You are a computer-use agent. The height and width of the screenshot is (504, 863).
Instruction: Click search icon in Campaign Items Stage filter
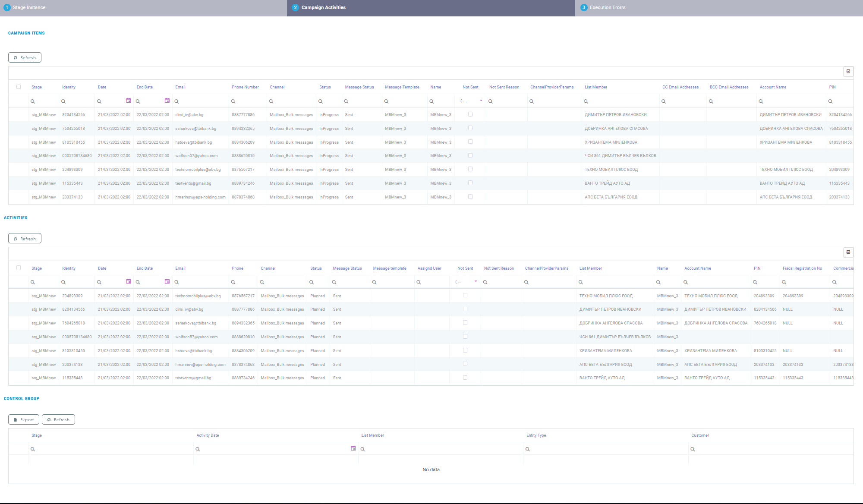[33, 101]
